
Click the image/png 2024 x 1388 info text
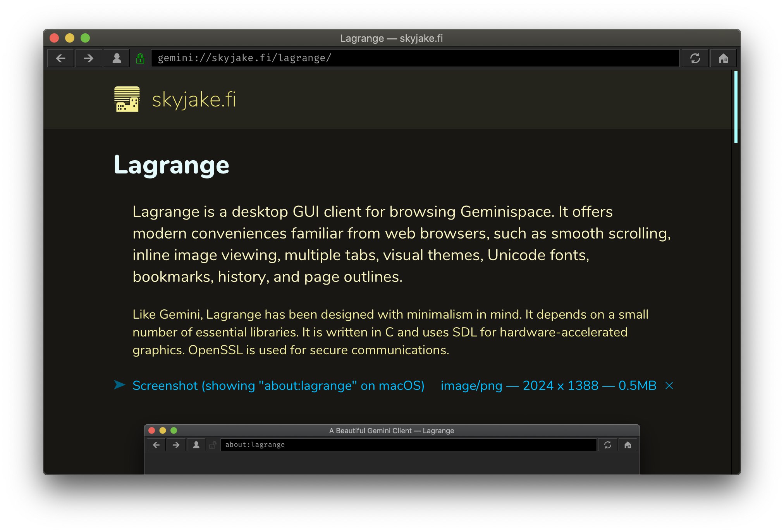coord(548,386)
